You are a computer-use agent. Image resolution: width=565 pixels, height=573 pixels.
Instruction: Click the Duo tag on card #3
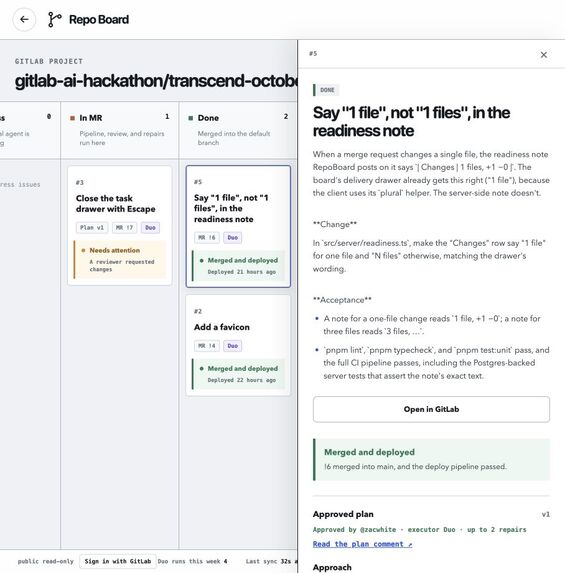click(150, 228)
